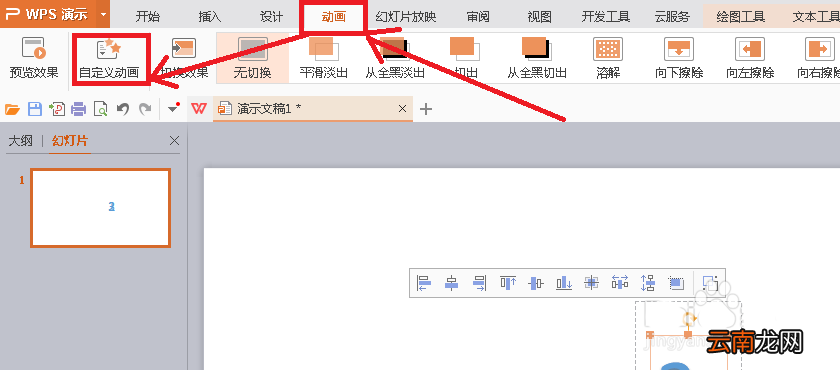The height and width of the screenshot is (370, 840).
Task: Apply the 切出 transition
Action: (466, 58)
